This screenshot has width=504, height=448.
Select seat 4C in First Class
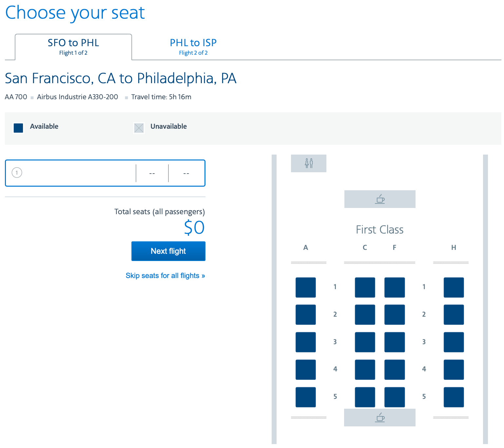point(365,370)
